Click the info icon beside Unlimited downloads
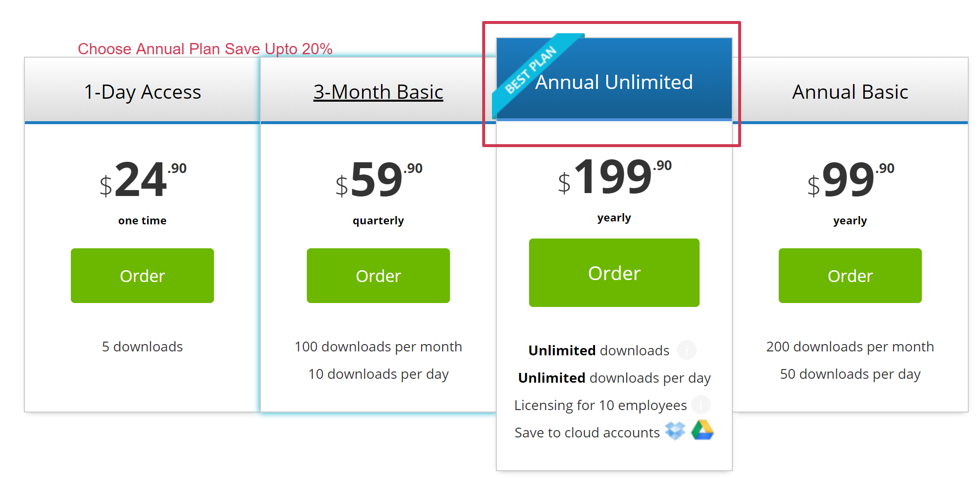Viewport: 980px width, 478px height. pyautogui.click(x=686, y=350)
